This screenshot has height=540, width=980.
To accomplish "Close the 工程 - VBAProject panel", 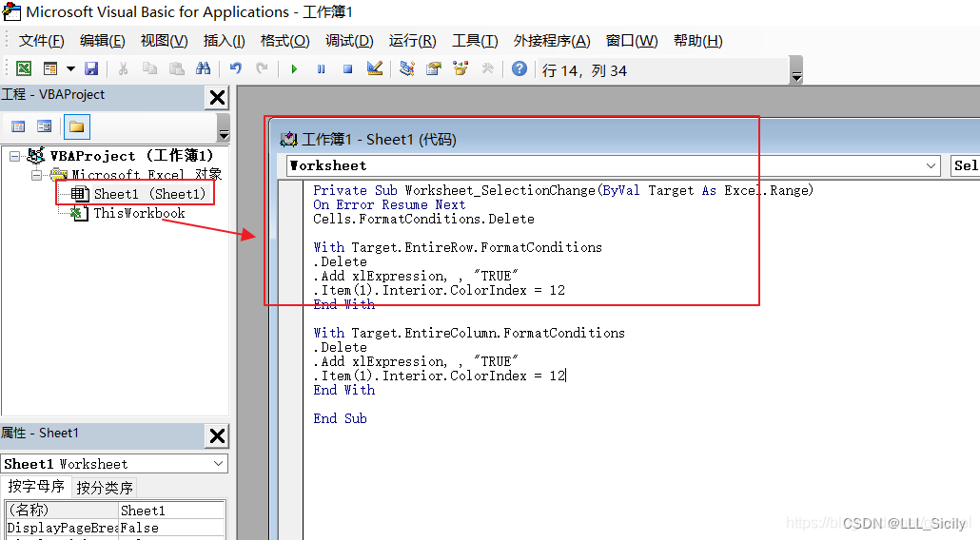I will pos(217,97).
